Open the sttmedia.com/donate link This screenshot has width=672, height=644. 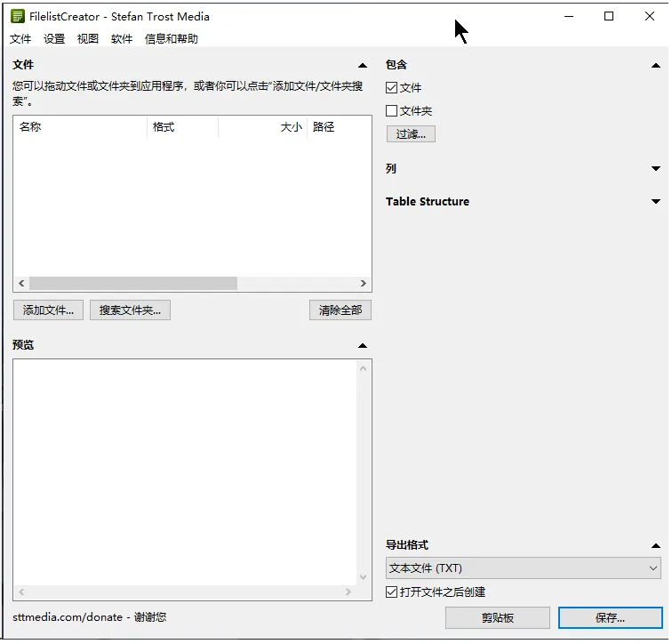pos(89,617)
